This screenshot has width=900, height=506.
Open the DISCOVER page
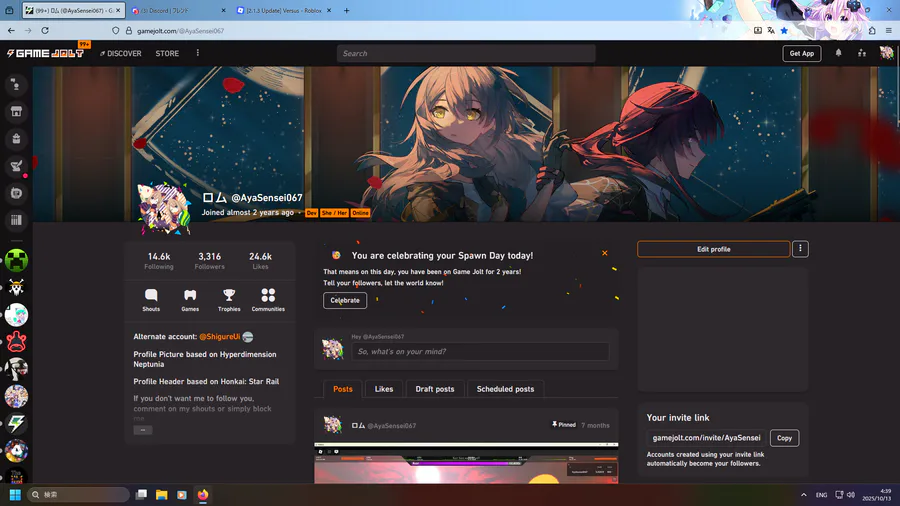click(121, 53)
